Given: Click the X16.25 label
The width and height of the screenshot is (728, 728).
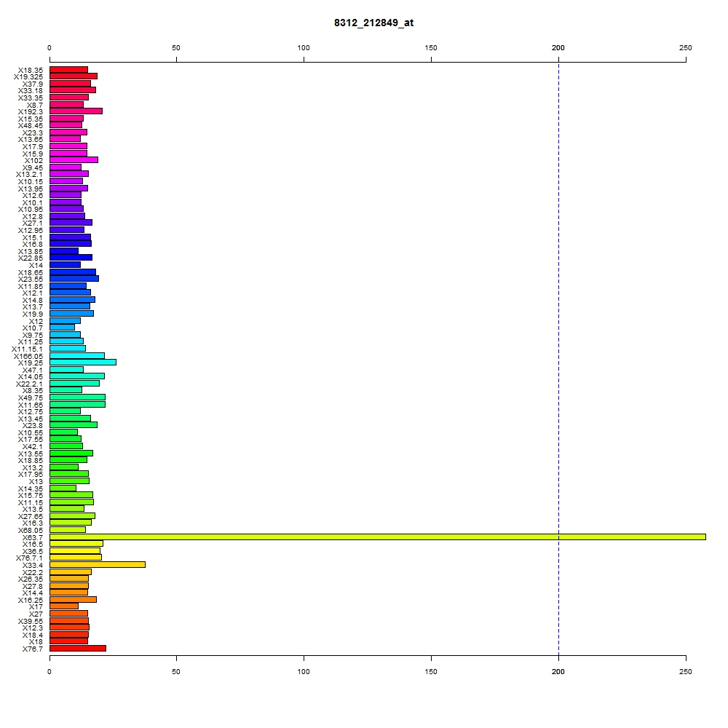Looking at the screenshot, I should click(30, 601).
